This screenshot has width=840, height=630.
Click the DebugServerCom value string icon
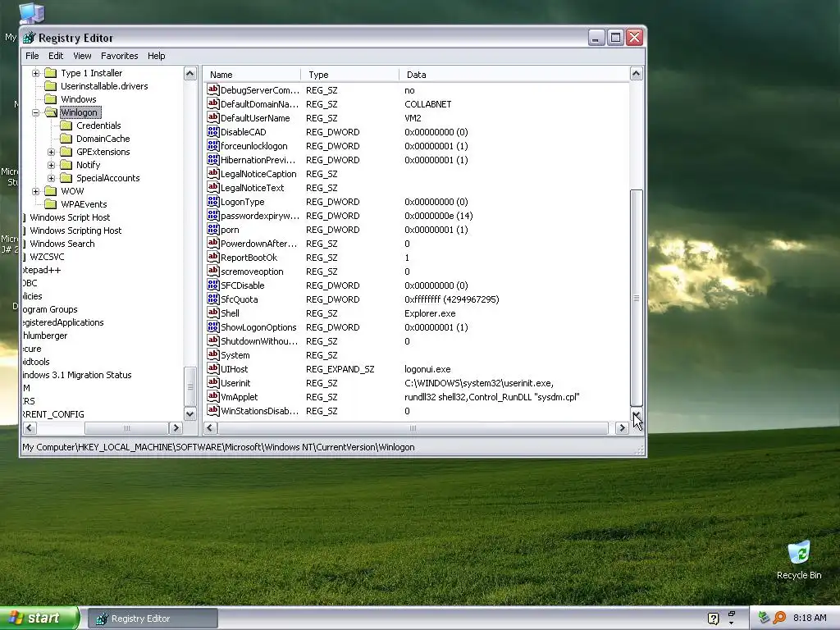click(212, 90)
